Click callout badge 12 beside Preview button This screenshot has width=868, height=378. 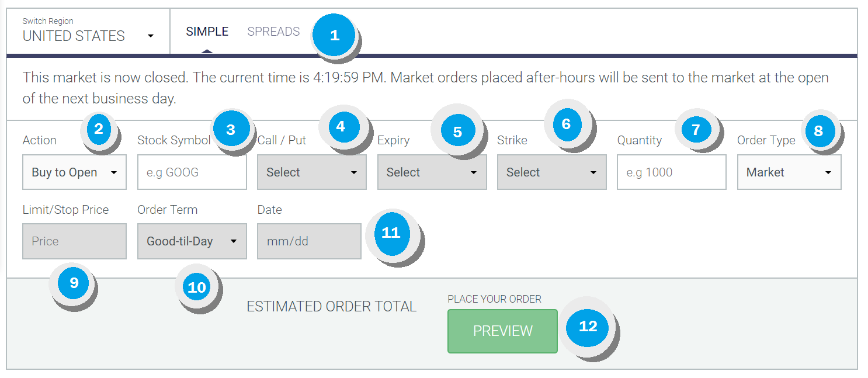[588, 326]
